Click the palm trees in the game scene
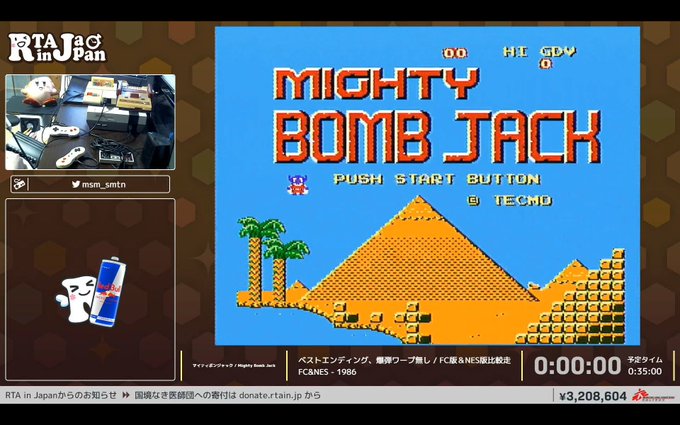Image resolution: width=680 pixels, height=425 pixels. tap(273, 259)
